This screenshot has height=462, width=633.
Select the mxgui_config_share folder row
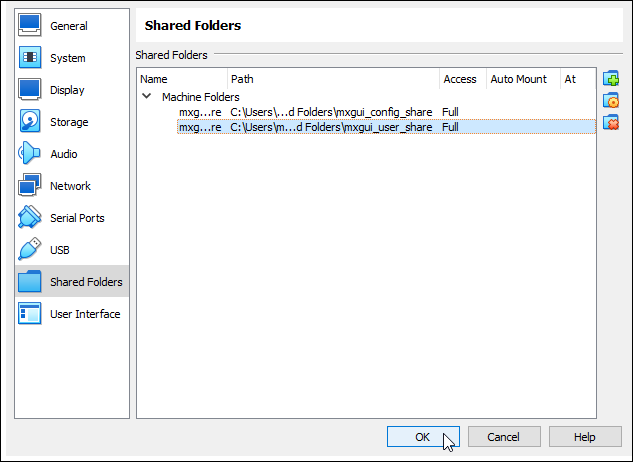click(330, 112)
